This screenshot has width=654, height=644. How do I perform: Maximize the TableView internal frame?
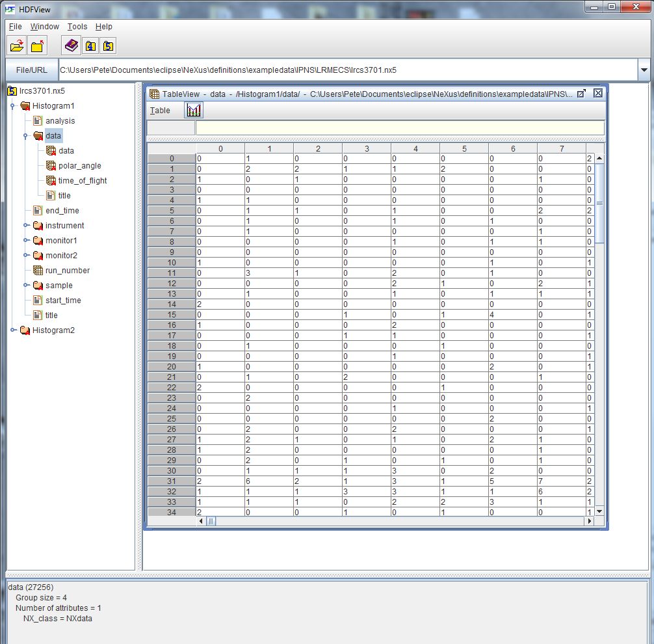(582, 94)
